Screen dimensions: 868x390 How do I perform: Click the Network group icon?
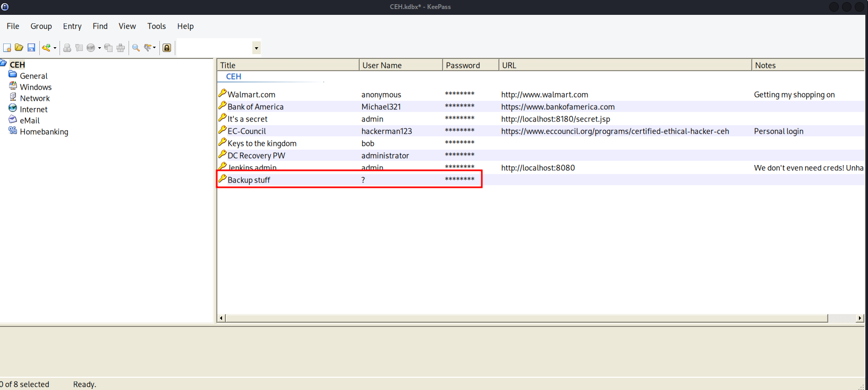click(x=13, y=97)
